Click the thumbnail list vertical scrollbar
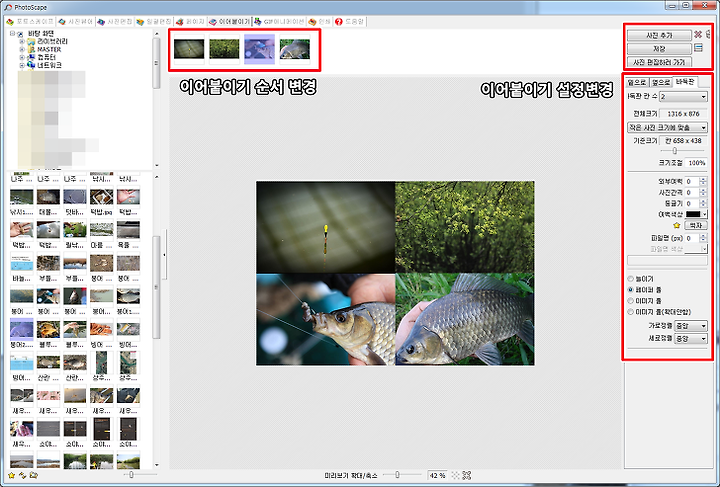This screenshot has width=720, height=487. coord(157,321)
